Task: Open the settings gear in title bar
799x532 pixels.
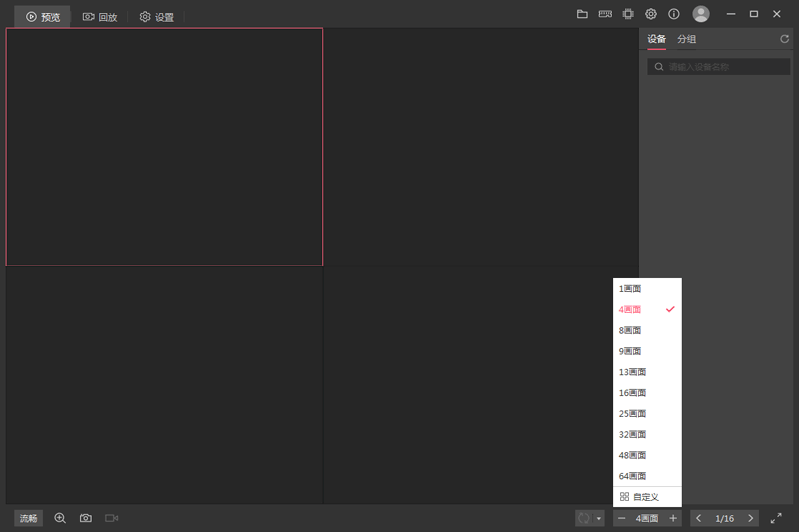Action: click(651, 14)
